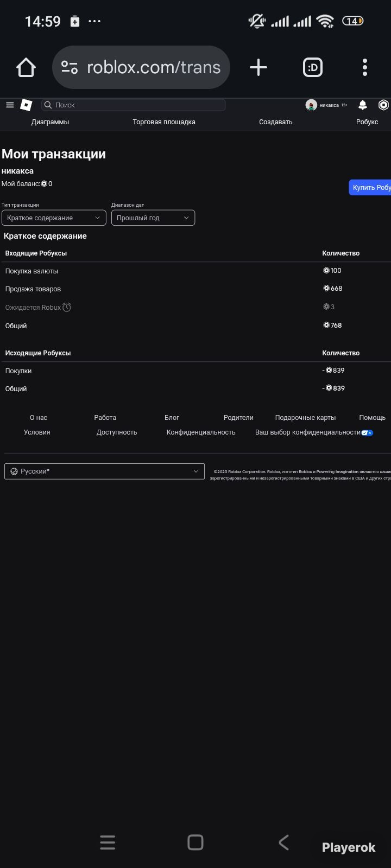
Task: Tap the user avatar никакса
Action: [311, 105]
